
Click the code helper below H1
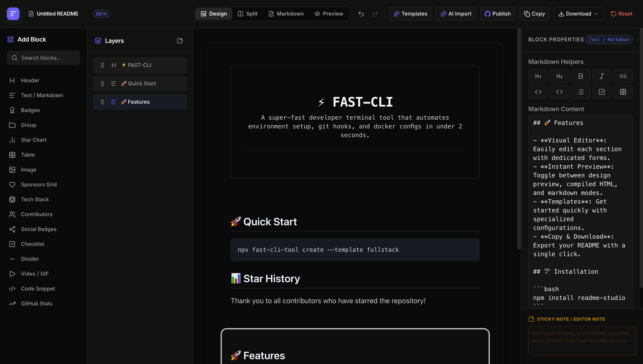[x=538, y=92]
